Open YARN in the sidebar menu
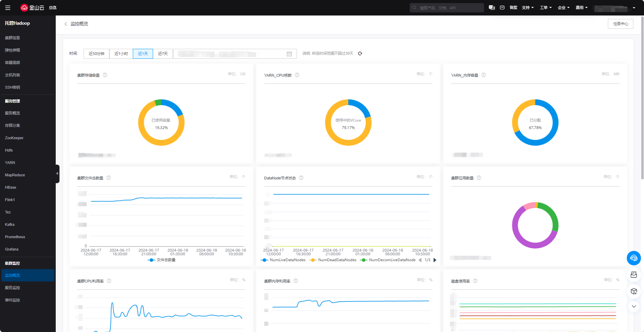Image resolution: width=644 pixels, height=332 pixels. (x=10, y=163)
